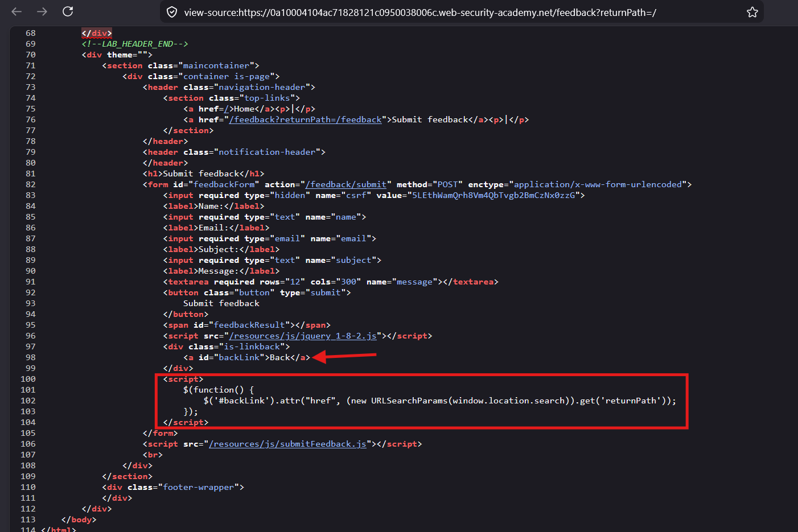Screen dimensions: 798x532
Task: Click the 'feedbackForm' id value
Action: tap(224, 184)
